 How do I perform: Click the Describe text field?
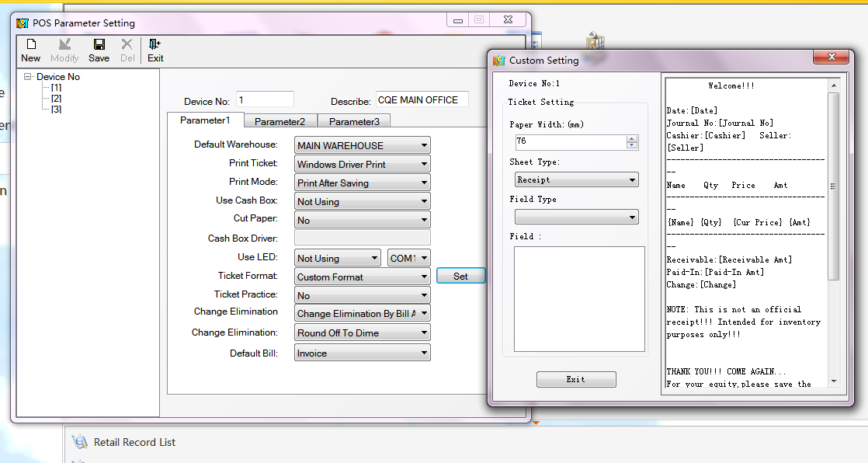pyautogui.click(x=422, y=100)
